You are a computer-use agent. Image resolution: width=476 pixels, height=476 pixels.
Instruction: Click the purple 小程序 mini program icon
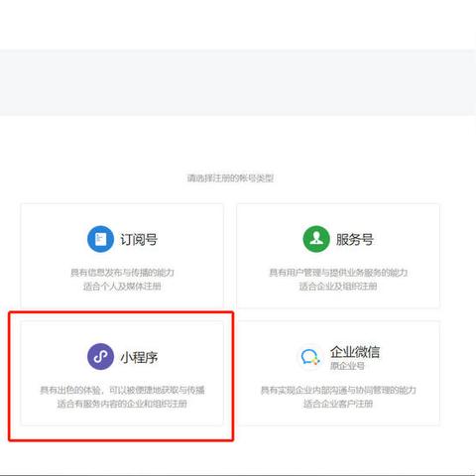[x=100, y=357]
